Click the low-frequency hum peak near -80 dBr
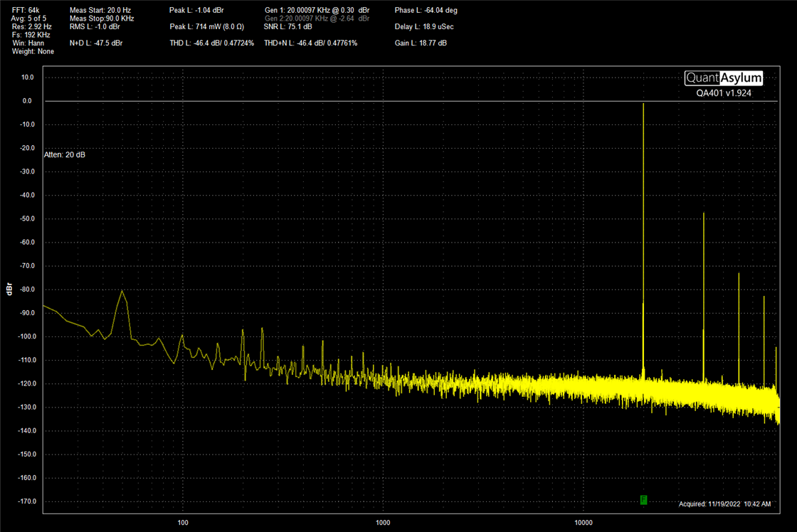The image size is (797, 532). pyautogui.click(x=122, y=292)
